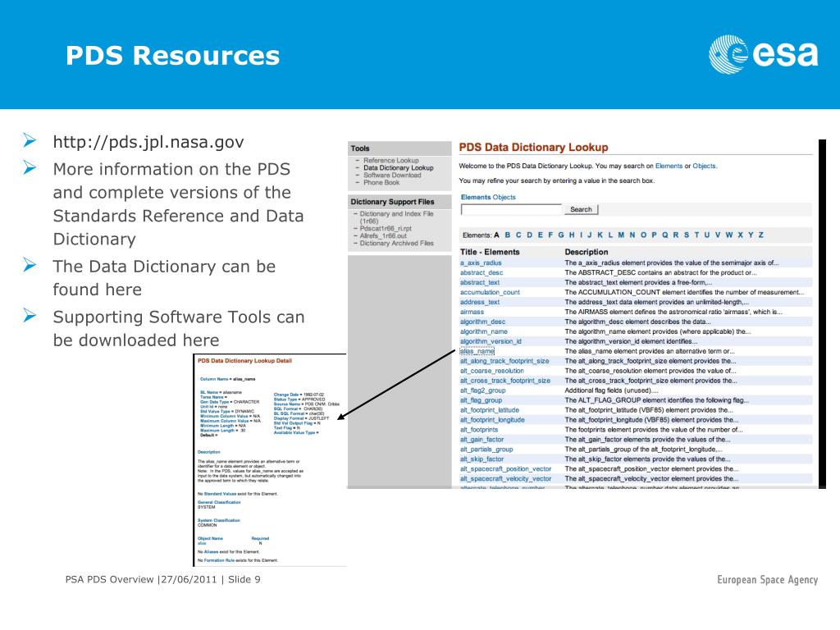
Task: Select letter M in elements index
Action: 621,235
